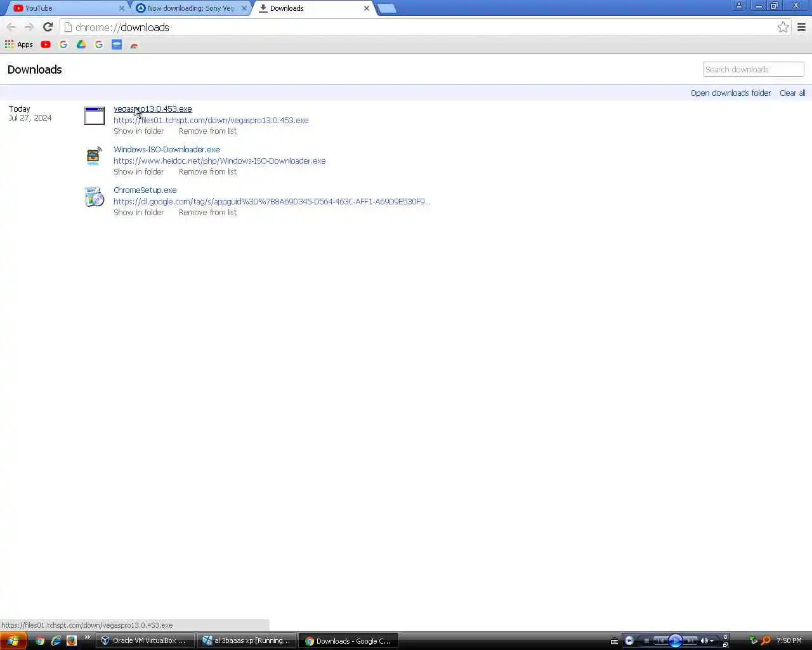
Task: Click the Media Player toolbar play button
Action: point(675,640)
